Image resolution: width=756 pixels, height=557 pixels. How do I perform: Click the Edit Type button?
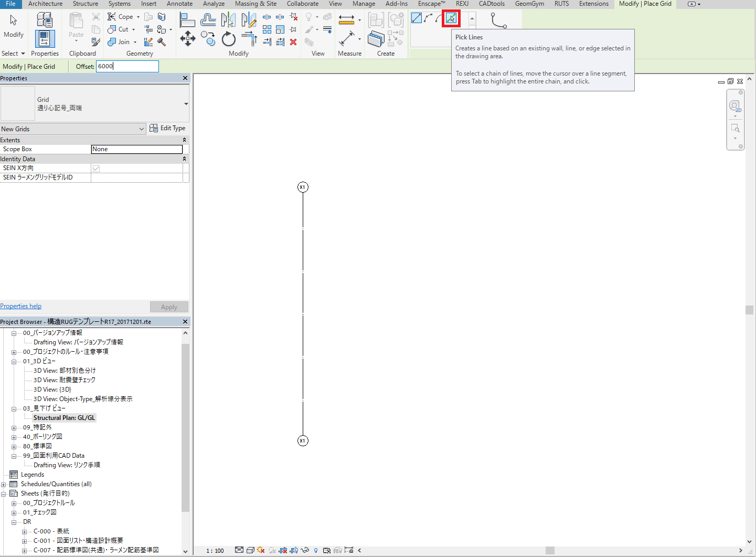(167, 128)
